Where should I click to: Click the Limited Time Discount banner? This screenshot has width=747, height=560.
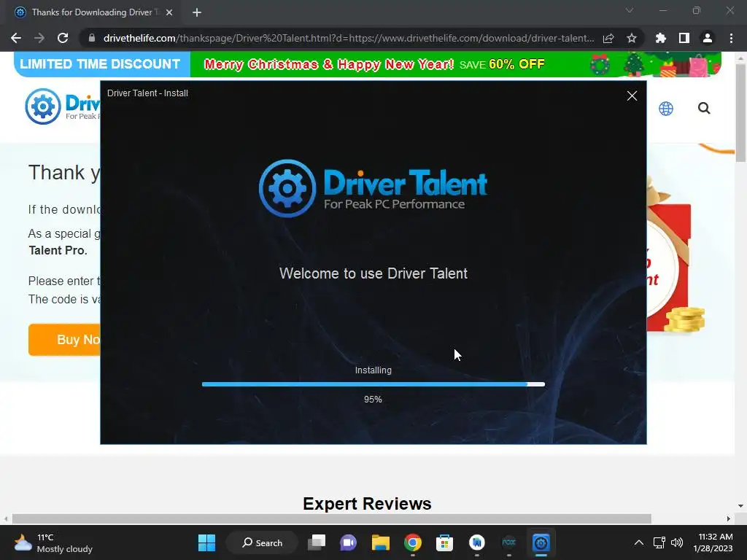coord(101,64)
